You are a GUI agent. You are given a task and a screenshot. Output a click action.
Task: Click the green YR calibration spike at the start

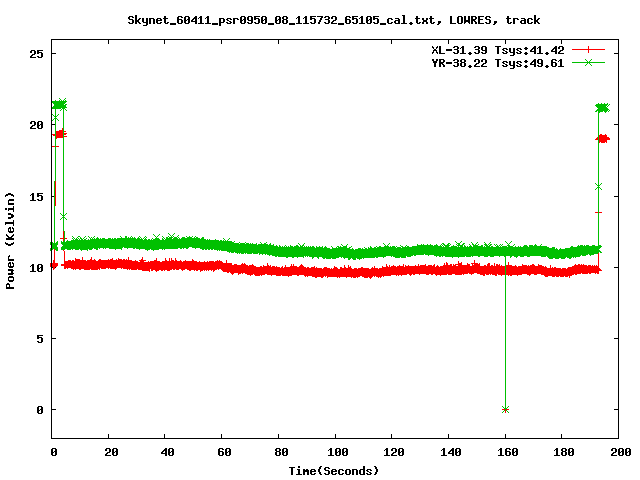click(x=59, y=104)
